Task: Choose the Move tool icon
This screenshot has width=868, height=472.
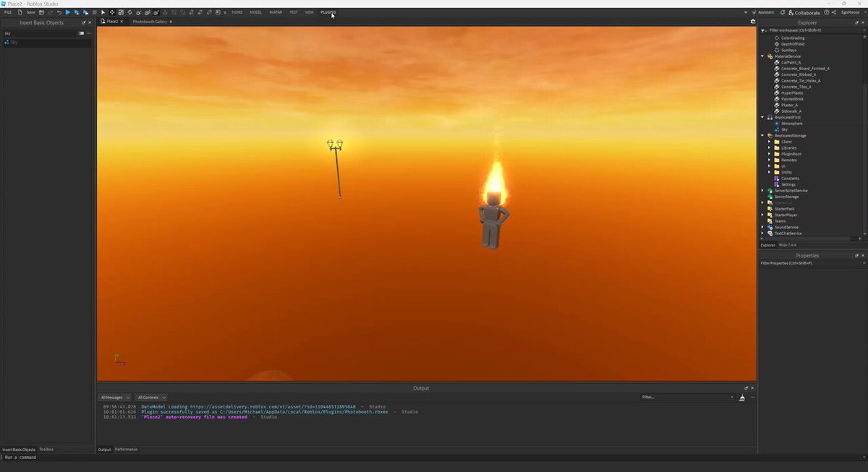Action: coord(112,12)
